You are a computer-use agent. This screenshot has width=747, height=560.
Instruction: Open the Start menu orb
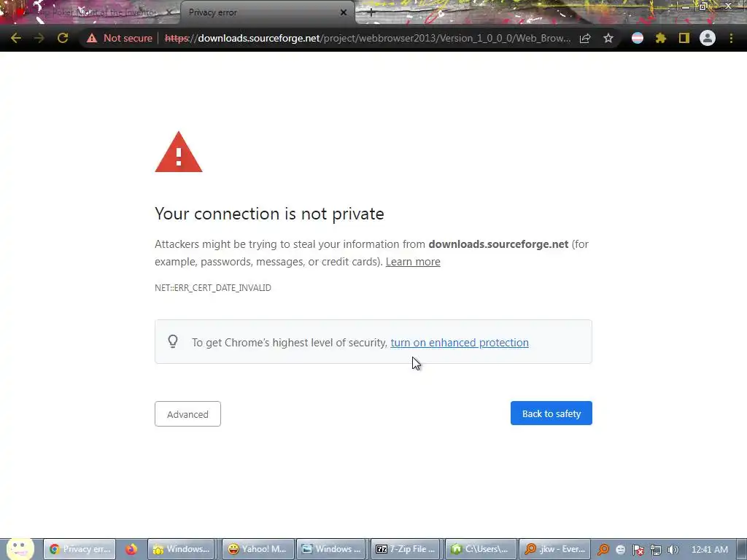(x=20, y=548)
